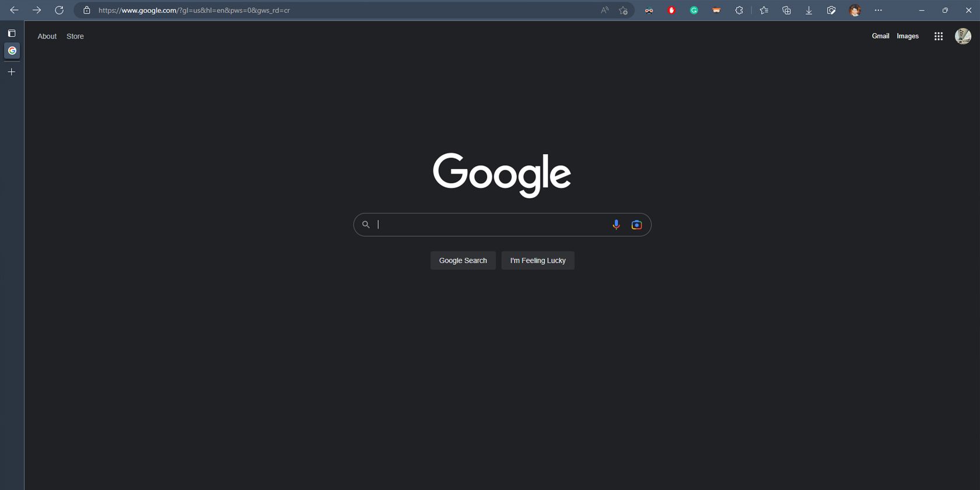Click the I'm Feeling Lucky button
Image resolution: width=980 pixels, height=490 pixels.
point(538,261)
